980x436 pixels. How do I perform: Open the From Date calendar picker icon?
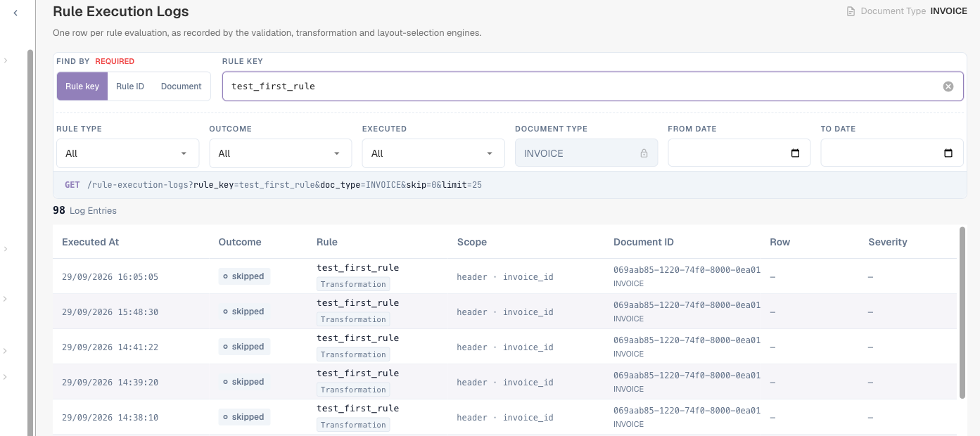[x=796, y=153]
